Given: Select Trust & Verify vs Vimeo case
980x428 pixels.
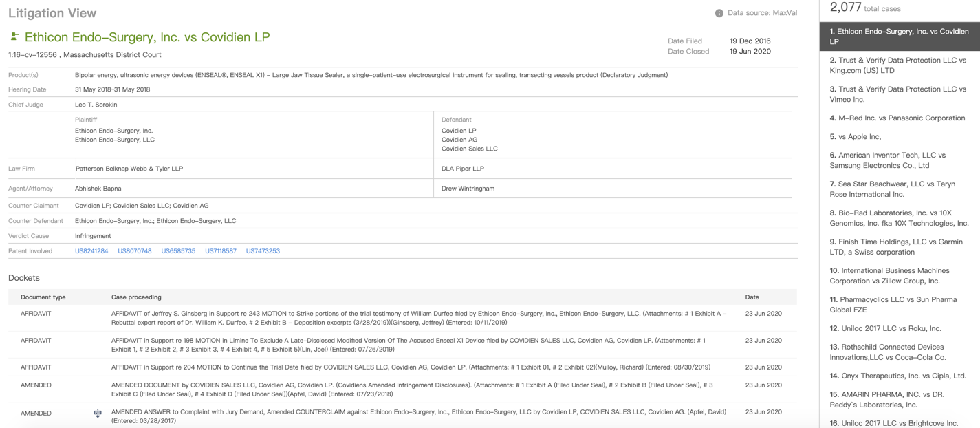Looking at the screenshot, I should 897,94.
